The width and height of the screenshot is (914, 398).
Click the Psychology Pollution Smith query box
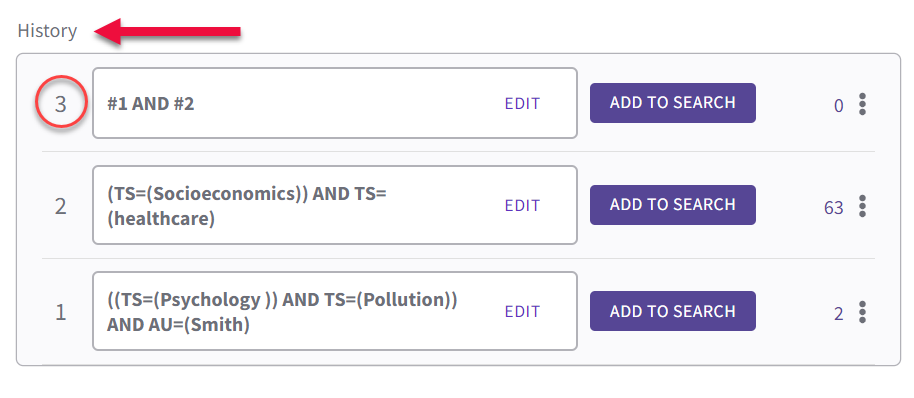pos(335,311)
